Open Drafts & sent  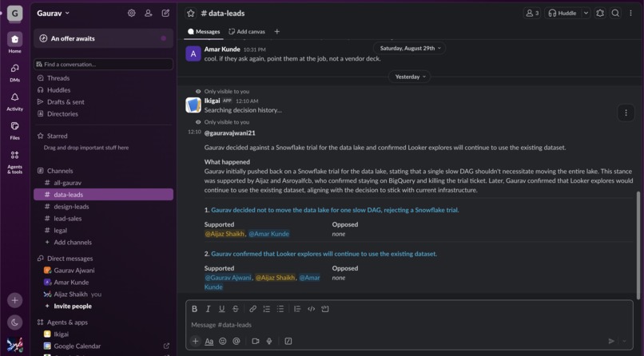coord(104,101)
